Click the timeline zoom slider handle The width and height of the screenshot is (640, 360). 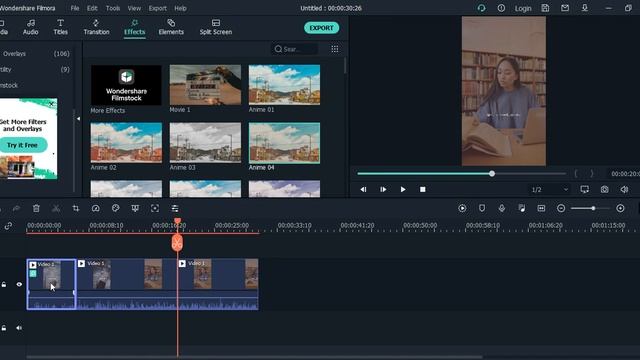pyautogui.click(x=593, y=209)
